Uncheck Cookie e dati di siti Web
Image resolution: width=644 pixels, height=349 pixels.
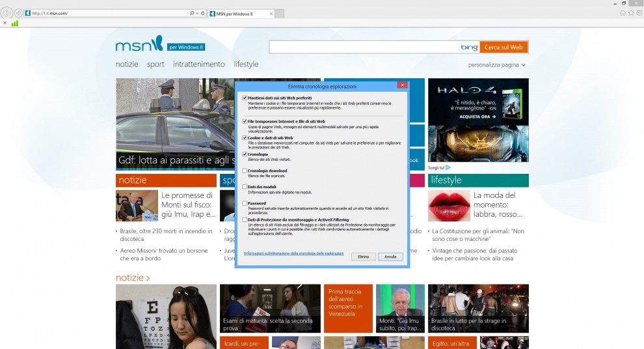pos(245,137)
